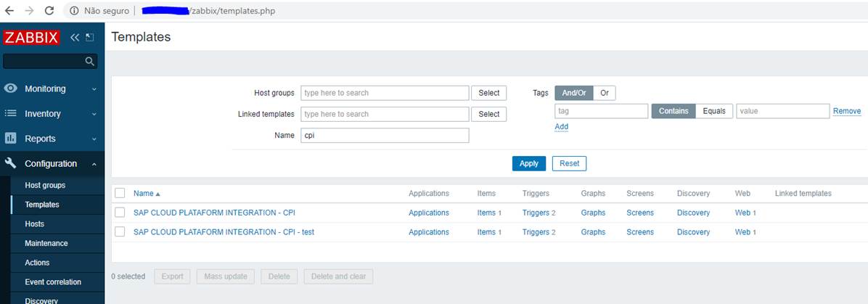Click the Name column header link
868x304 pixels.
point(144,193)
